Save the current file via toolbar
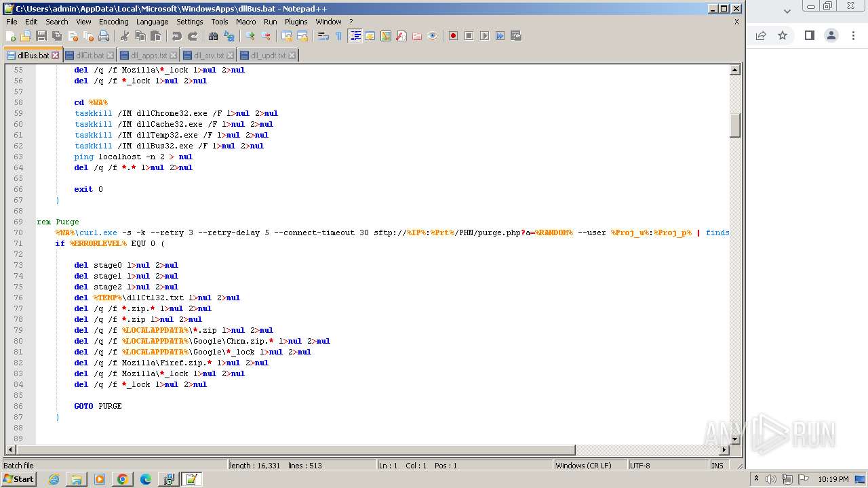Viewport: 868px width, 488px height. click(41, 36)
